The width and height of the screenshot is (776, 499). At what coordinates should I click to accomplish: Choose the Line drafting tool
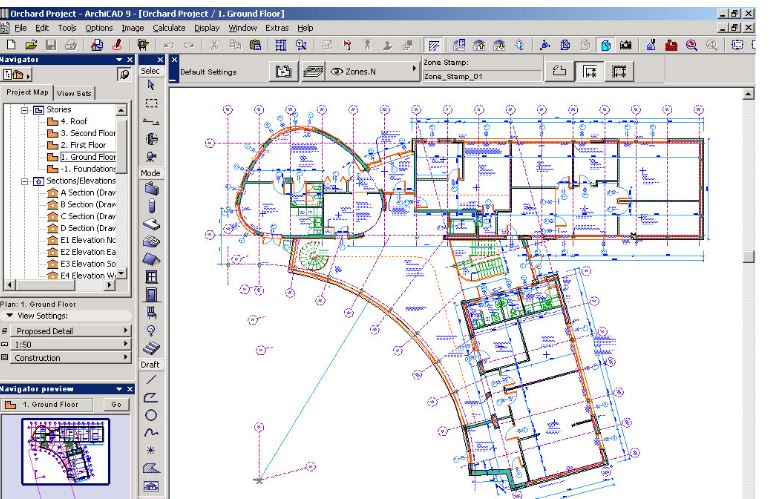(151, 380)
